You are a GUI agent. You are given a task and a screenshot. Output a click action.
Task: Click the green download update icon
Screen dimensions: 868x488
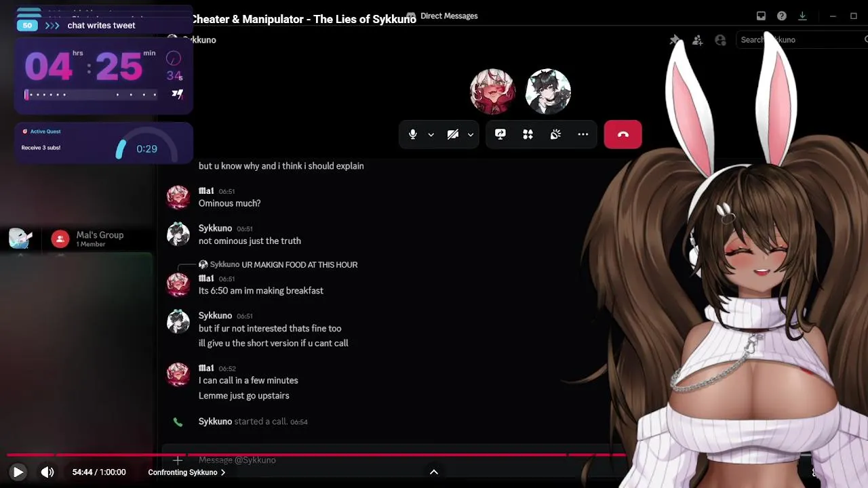tap(802, 16)
